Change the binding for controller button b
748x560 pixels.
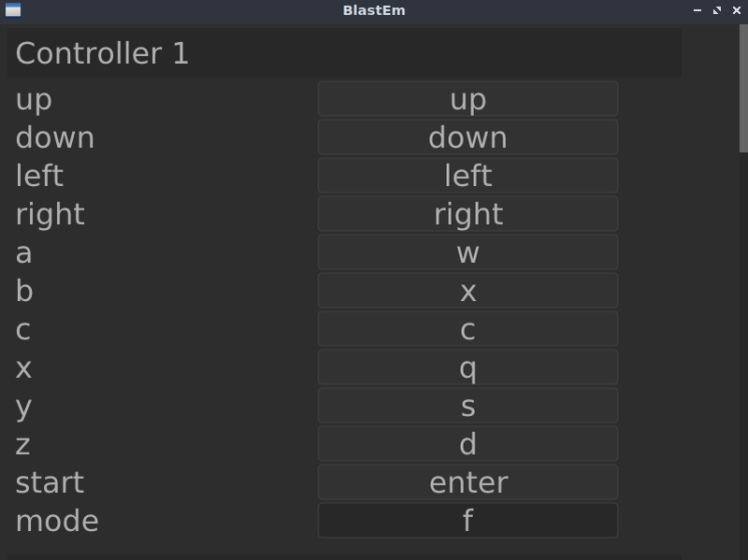[467, 291]
